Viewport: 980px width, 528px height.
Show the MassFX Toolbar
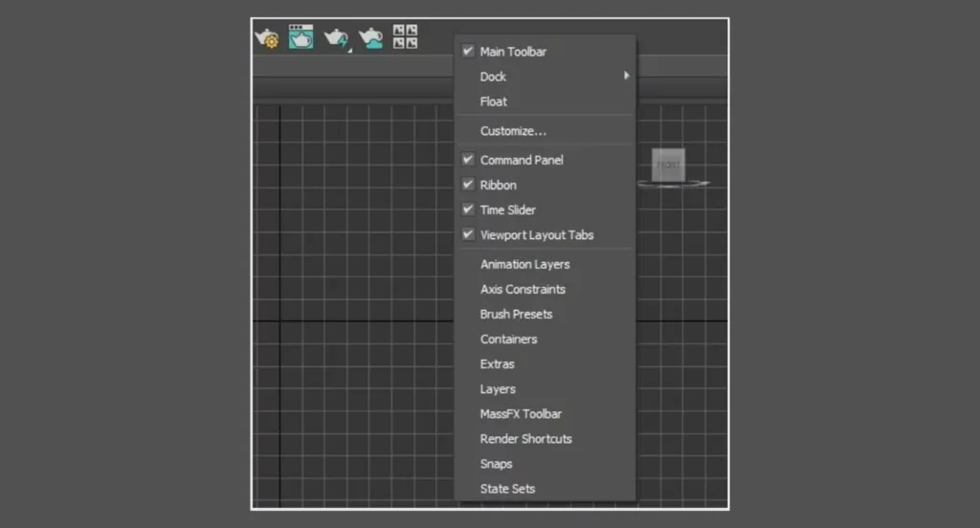[545, 414]
